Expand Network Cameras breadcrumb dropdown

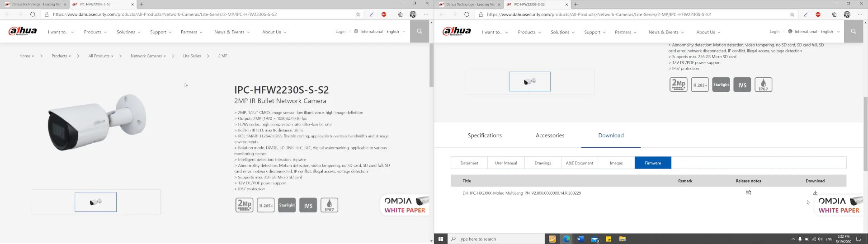tap(148, 56)
